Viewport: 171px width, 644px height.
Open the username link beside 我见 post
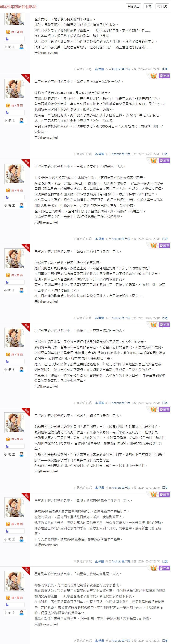(x=17, y=597)
